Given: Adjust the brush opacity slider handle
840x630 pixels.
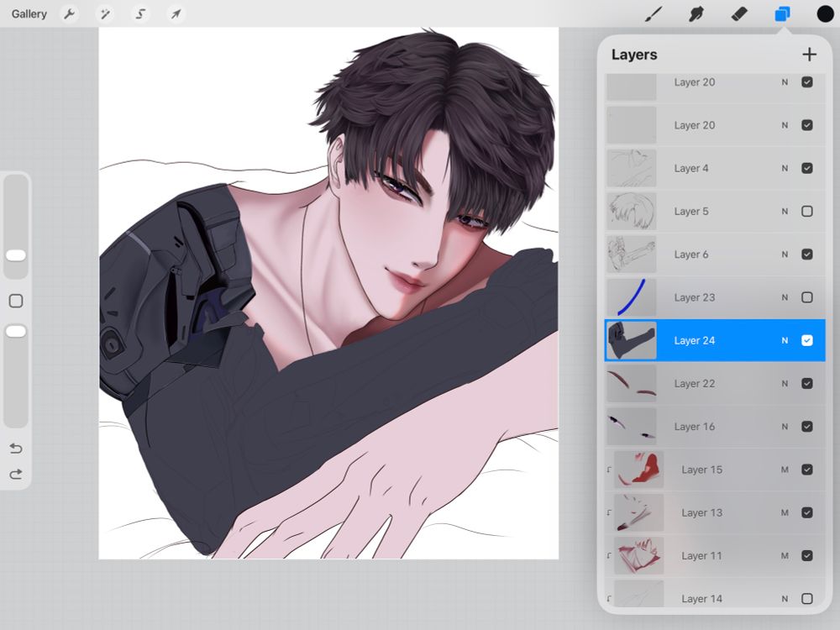Looking at the screenshot, I should (16, 332).
